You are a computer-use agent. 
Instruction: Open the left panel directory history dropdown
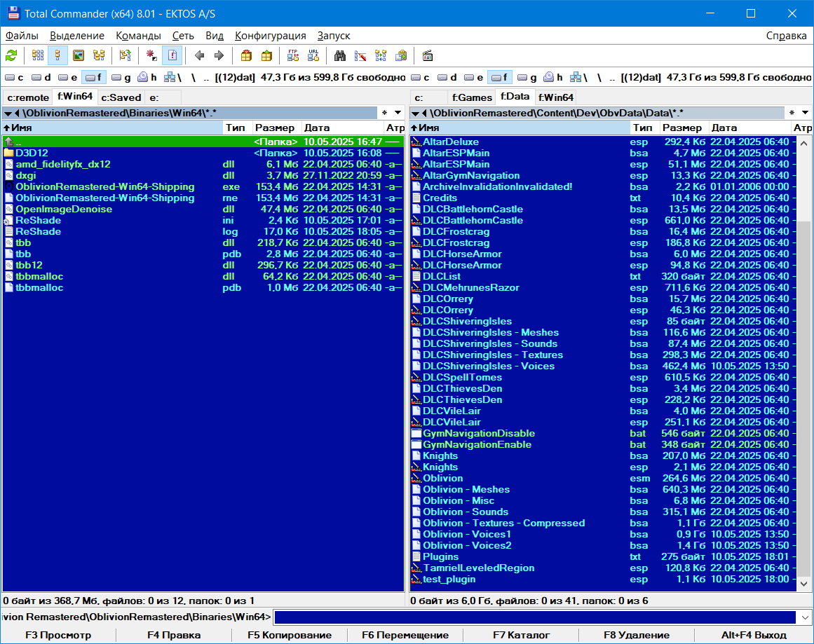coord(398,113)
